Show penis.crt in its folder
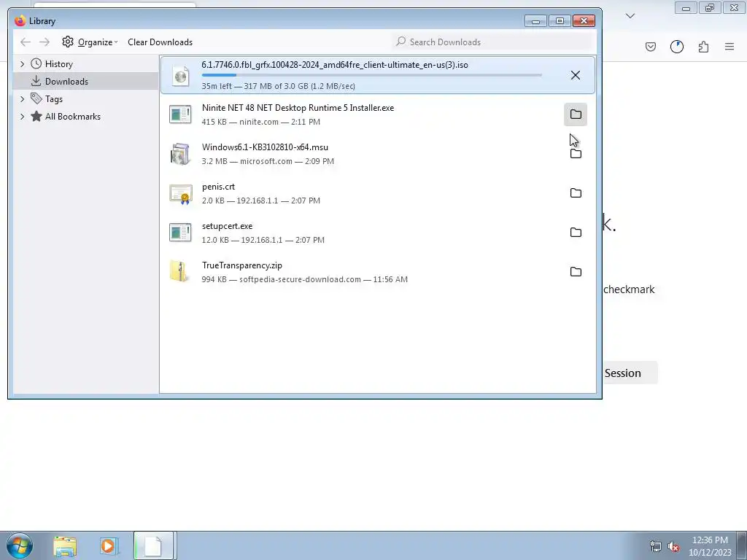The height and width of the screenshot is (560, 747). (576, 192)
